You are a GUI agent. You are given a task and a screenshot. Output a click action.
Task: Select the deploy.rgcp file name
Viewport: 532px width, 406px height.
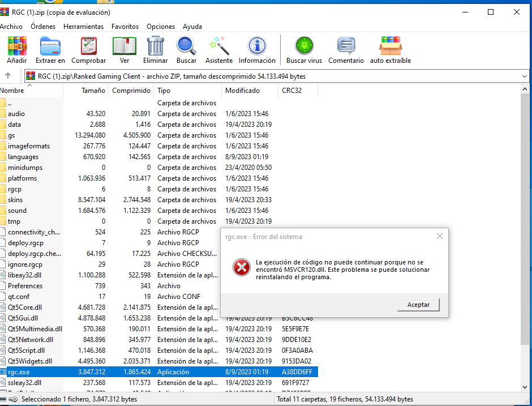(x=25, y=243)
